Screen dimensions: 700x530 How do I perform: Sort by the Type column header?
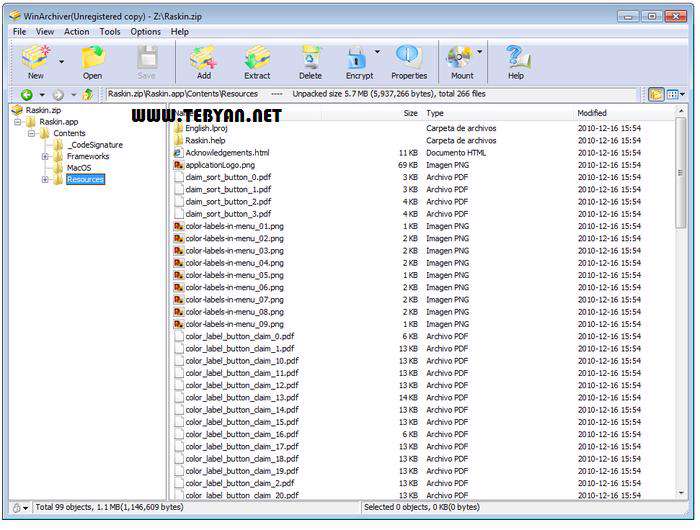click(x=498, y=113)
